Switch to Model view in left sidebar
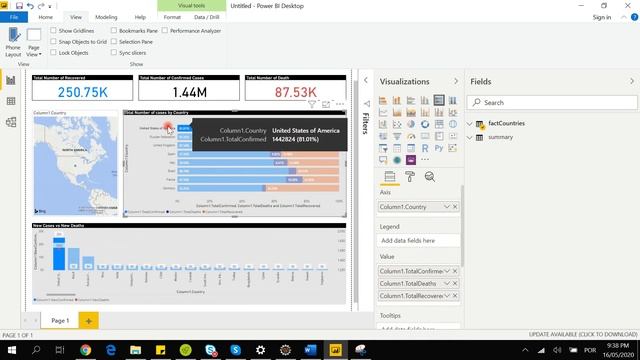640x360 pixels. [x=11, y=122]
